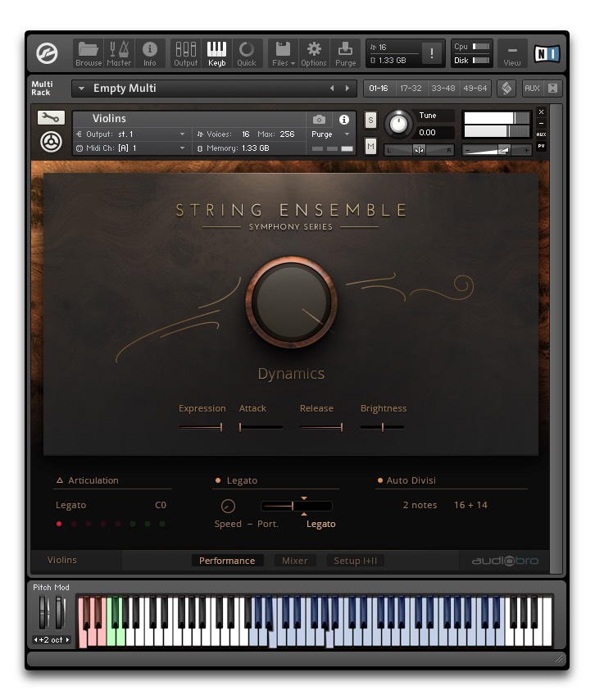Click the rack header resize X button

pyautogui.click(x=552, y=89)
